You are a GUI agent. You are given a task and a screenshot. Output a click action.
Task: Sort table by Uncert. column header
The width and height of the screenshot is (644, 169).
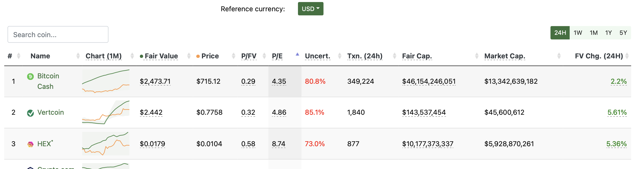(x=317, y=56)
